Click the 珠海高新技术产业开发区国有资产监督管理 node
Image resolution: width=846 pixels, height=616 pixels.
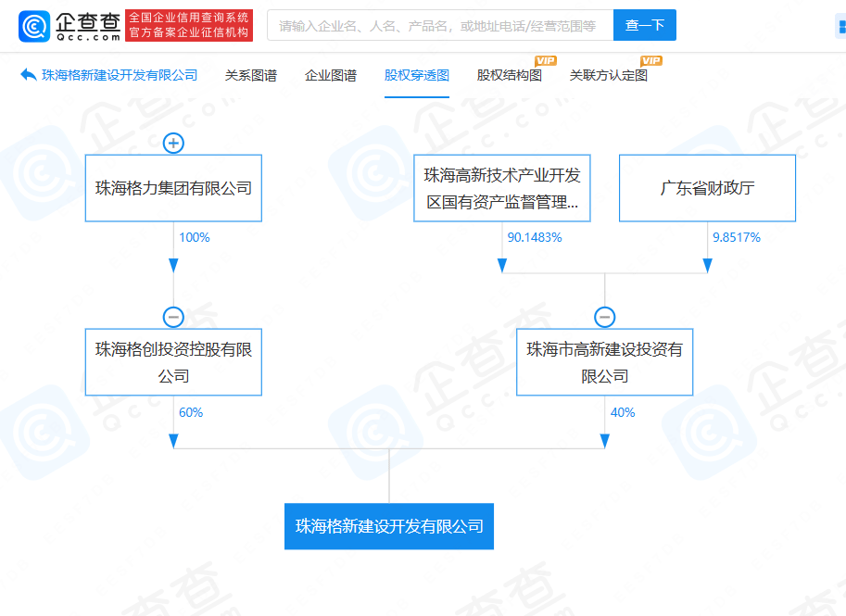[502, 188]
